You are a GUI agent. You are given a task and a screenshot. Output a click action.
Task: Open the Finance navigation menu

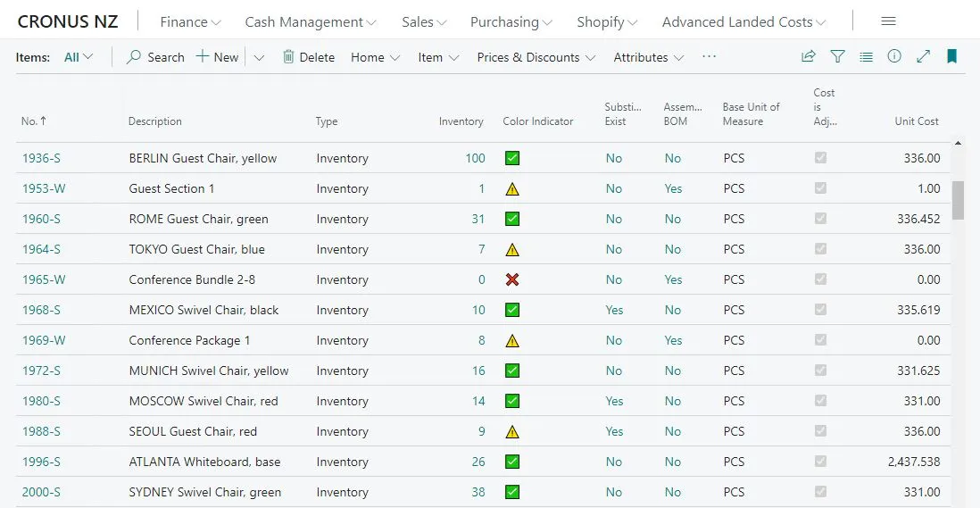point(191,21)
